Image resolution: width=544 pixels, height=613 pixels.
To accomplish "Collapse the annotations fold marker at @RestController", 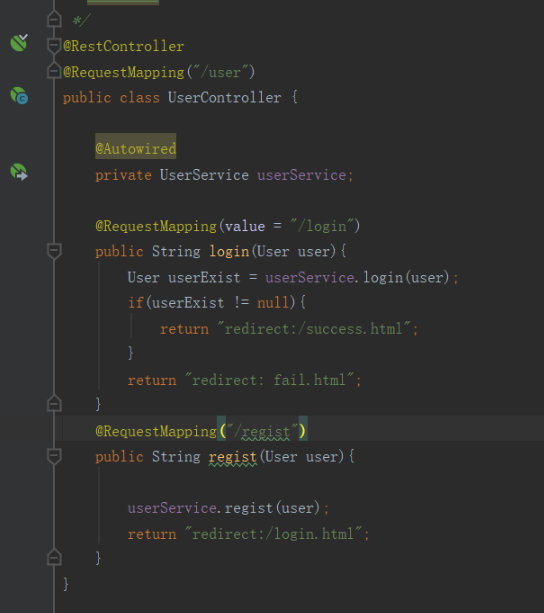I will point(54,45).
